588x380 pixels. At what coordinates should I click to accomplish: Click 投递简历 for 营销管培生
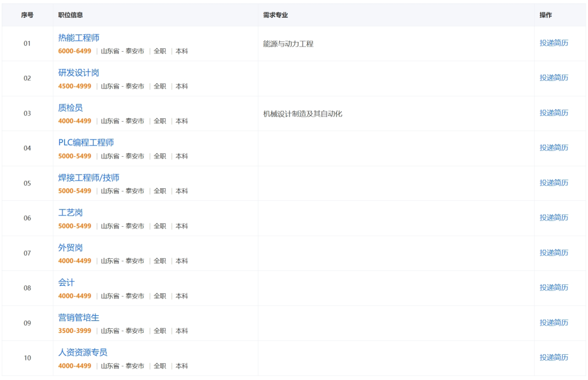pos(554,323)
